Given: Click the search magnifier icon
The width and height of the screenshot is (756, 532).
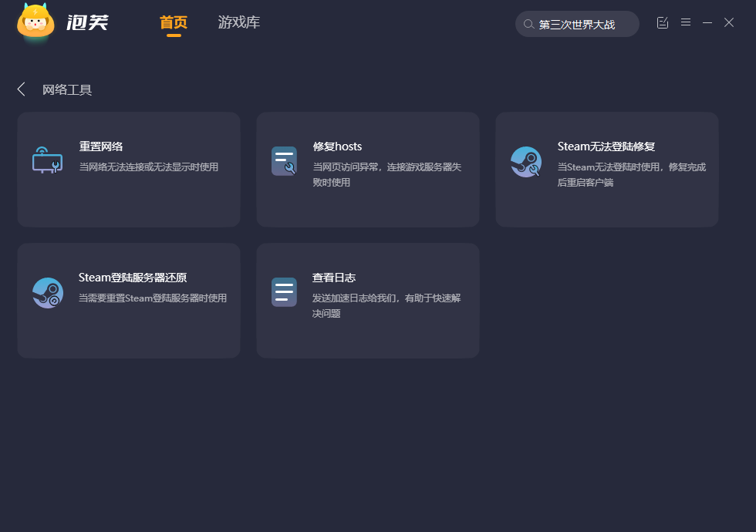Looking at the screenshot, I should [x=528, y=25].
